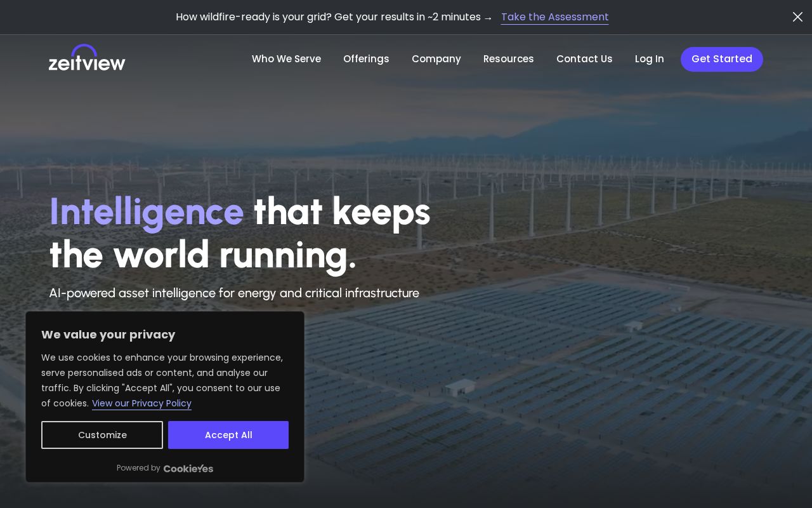
Task: Open the Resources menu
Action: click(509, 59)
